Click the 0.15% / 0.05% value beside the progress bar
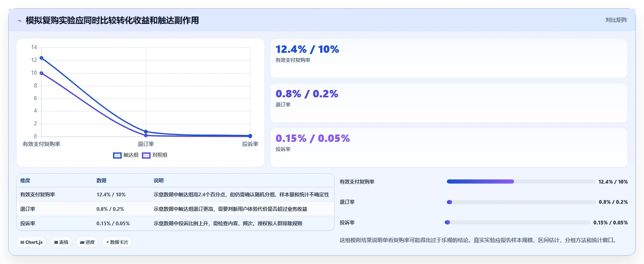 (611, 222)
